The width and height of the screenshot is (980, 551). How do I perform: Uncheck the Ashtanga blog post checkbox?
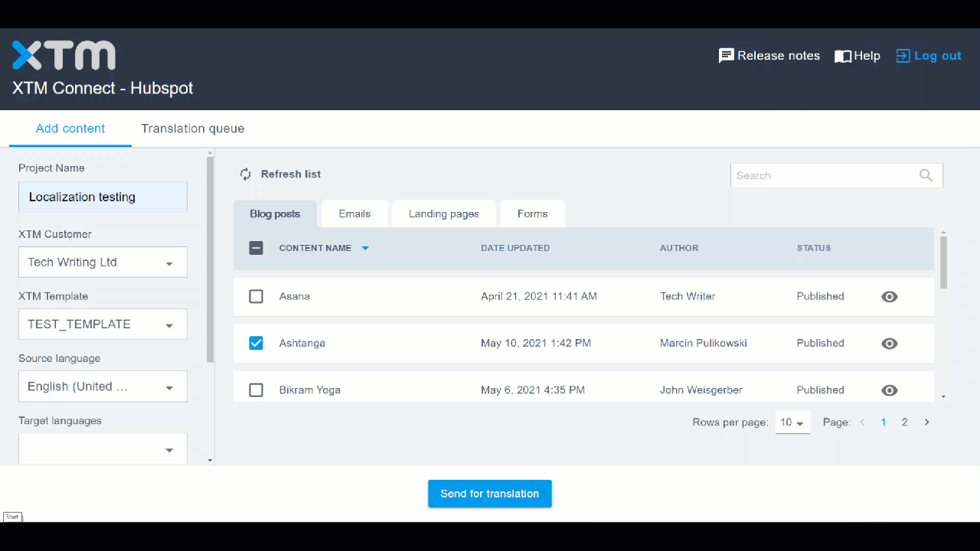(x=256, y=343)
